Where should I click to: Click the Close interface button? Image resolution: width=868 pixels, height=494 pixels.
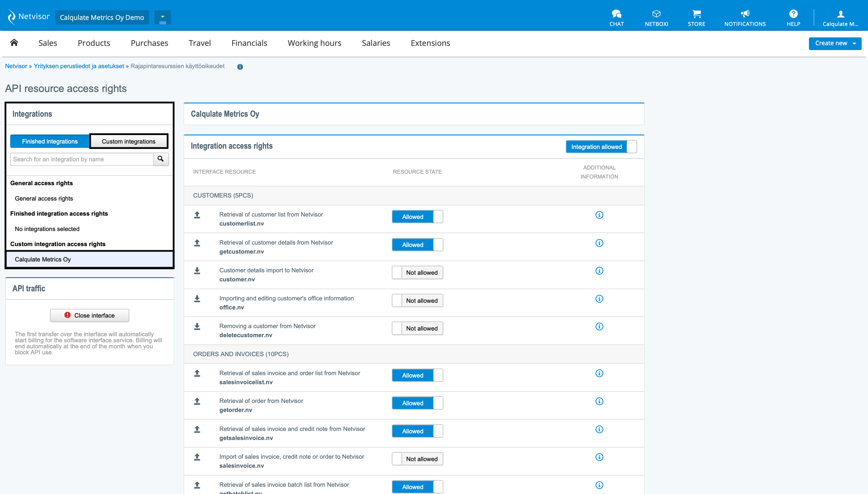pos(90,315)
